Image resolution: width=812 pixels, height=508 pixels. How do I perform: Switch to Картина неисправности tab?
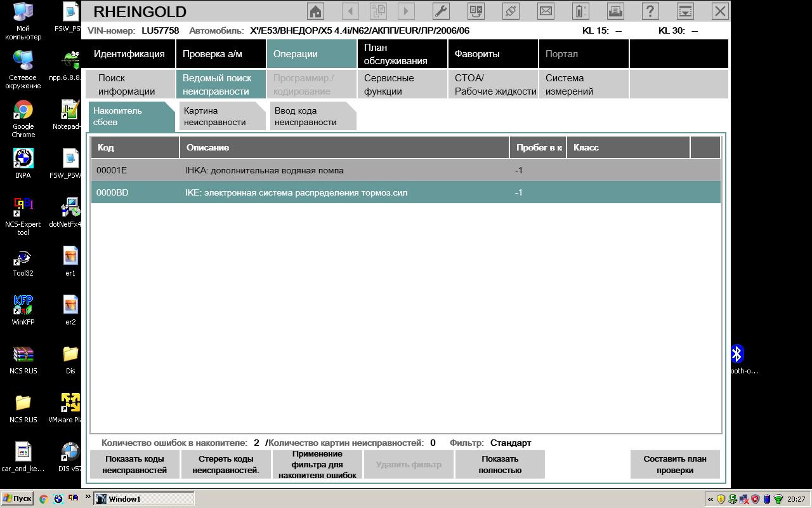coord(222,116)
